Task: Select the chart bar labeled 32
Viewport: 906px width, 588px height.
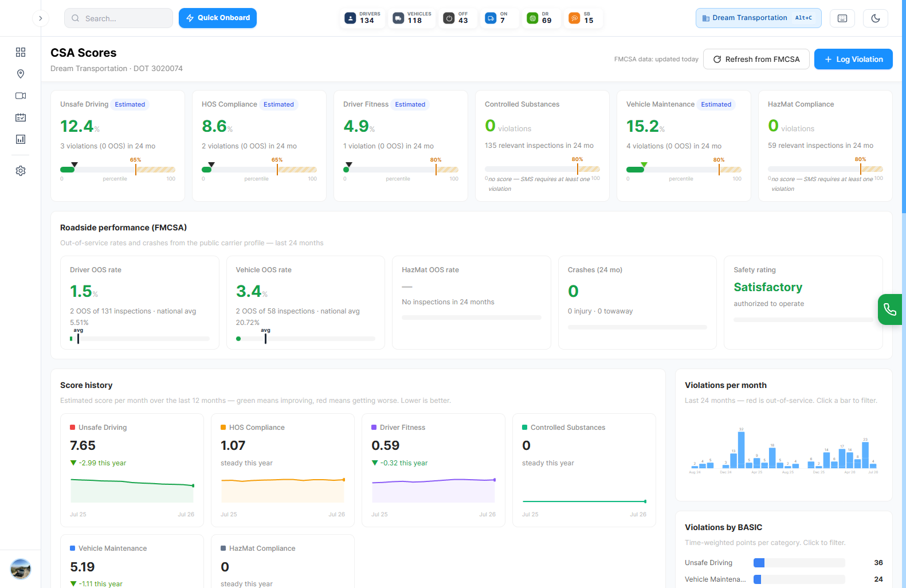Action: coord(741,450)
